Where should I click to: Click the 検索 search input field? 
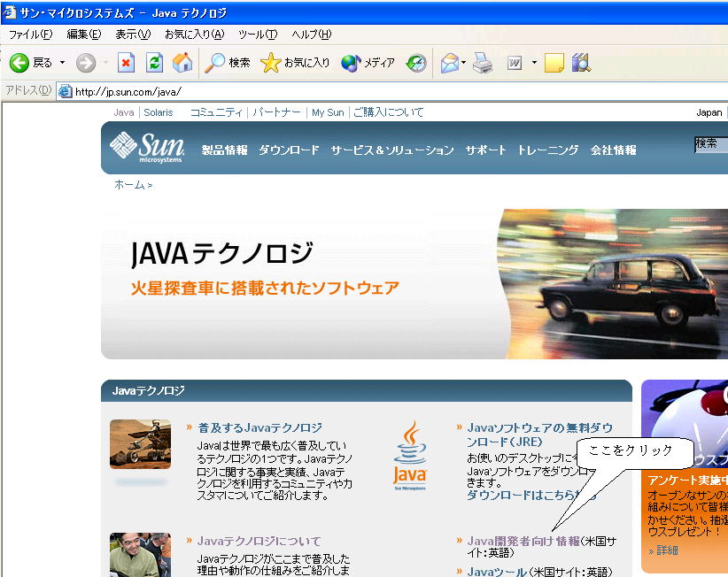(x=711, y=143)
